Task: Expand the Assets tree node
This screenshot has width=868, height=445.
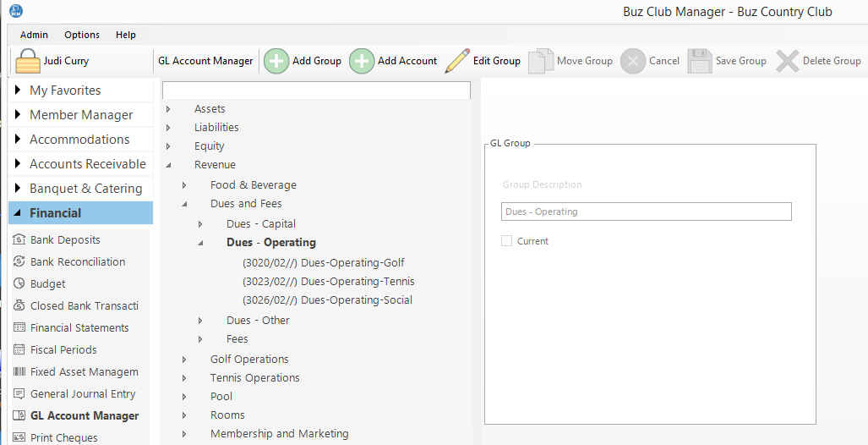Action: click(168, 109)
